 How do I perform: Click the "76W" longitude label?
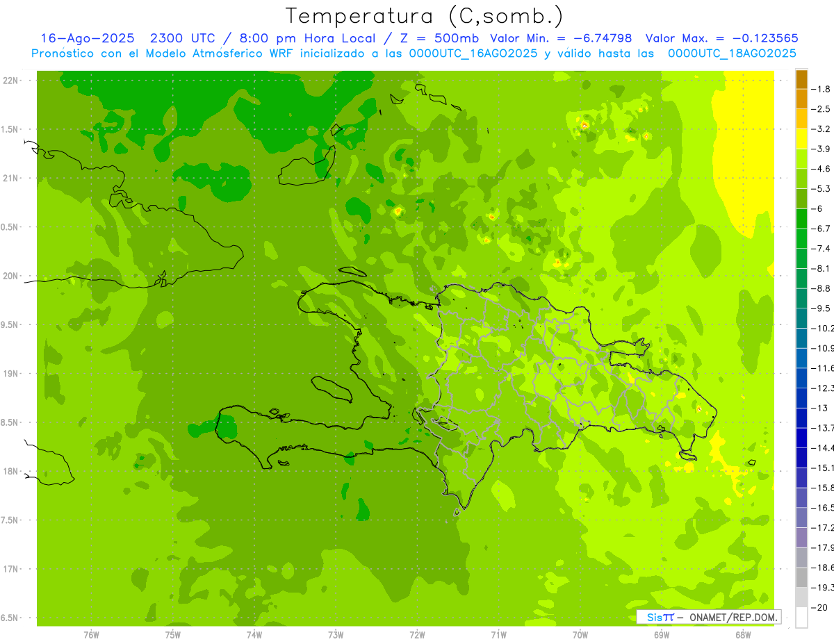[x=91, y=634]
